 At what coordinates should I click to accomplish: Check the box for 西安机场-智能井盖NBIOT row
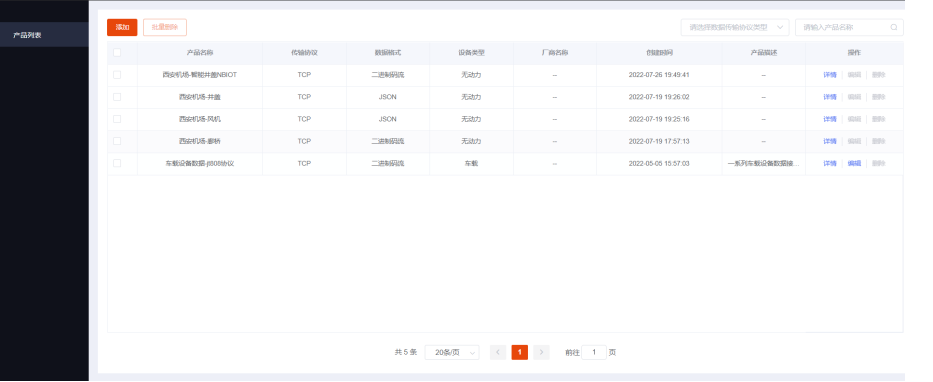pyautogui.click(x=117, y=75)
